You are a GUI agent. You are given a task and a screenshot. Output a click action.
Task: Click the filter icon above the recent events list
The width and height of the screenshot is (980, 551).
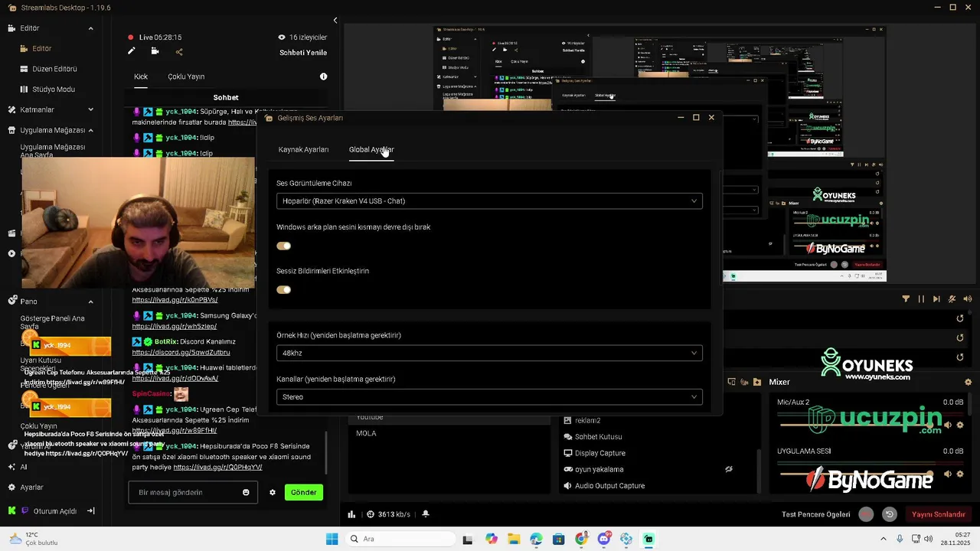click(x=906, y=299)
